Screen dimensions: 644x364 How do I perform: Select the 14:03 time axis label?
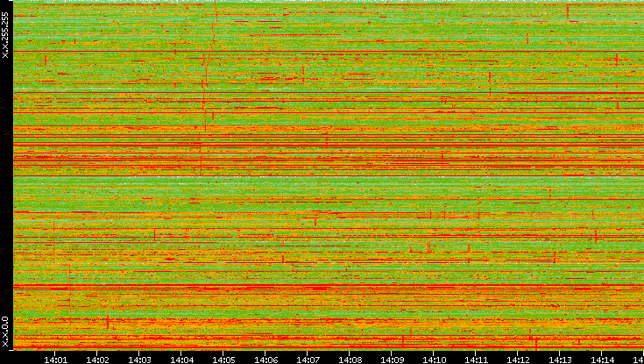tap(138, 360)
